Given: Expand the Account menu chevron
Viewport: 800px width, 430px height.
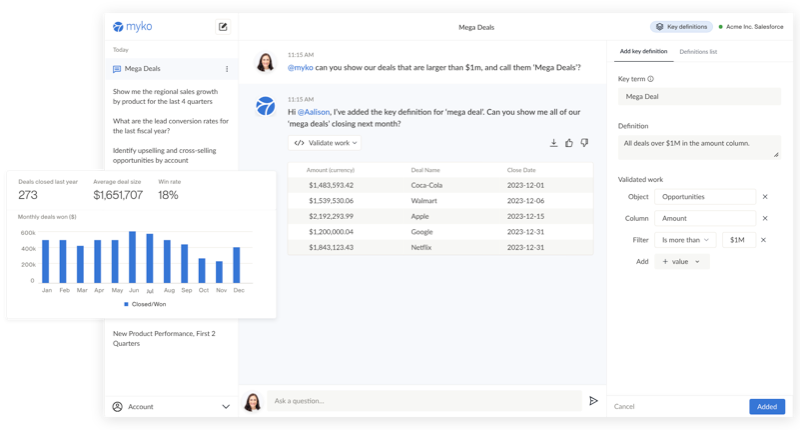Looking at the screenshot, I should click(226, 407).
